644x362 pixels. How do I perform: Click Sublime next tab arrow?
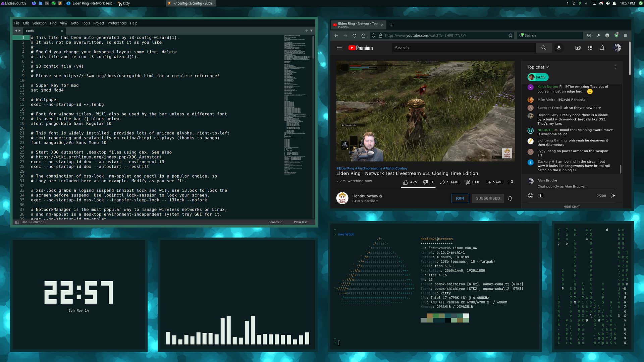pyautogui.click(x=19, y=31)
